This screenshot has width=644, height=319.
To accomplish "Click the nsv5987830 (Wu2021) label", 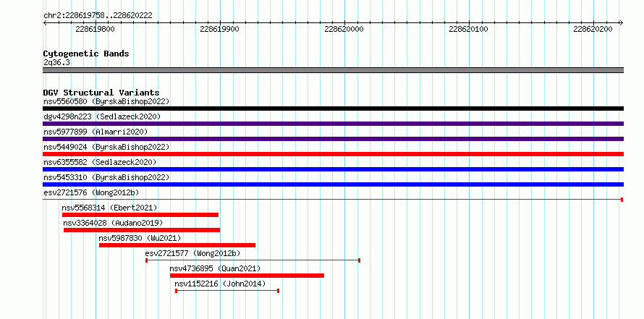I will (x=140, y=238).
